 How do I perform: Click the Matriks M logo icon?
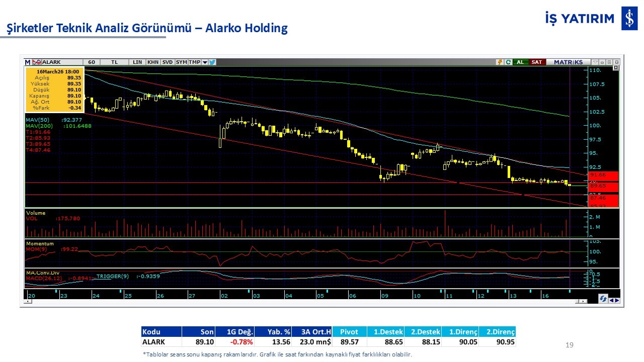pyautogui.click(x=28, y=62)
